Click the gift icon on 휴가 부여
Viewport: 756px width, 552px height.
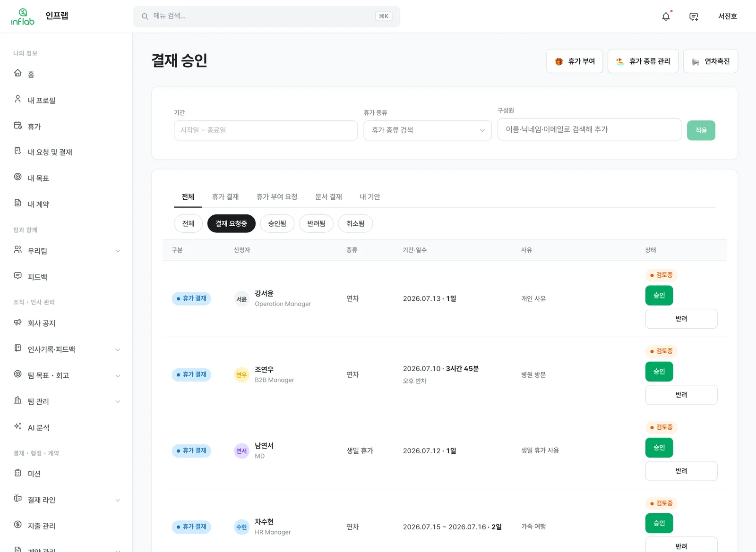[559, 61]
